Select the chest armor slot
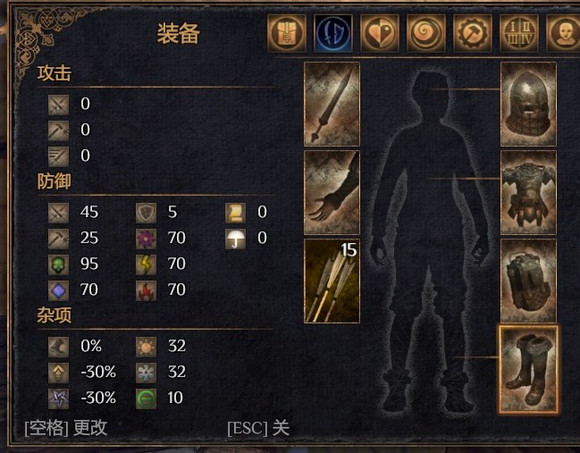This screenshot has width=580, height=453. click(x=528, y=192)
